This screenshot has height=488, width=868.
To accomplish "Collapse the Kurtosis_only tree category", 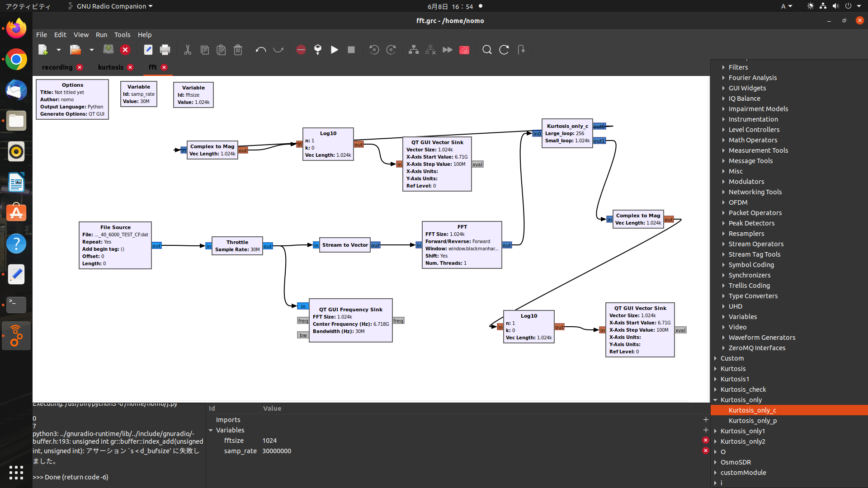I will click(715, 400).
